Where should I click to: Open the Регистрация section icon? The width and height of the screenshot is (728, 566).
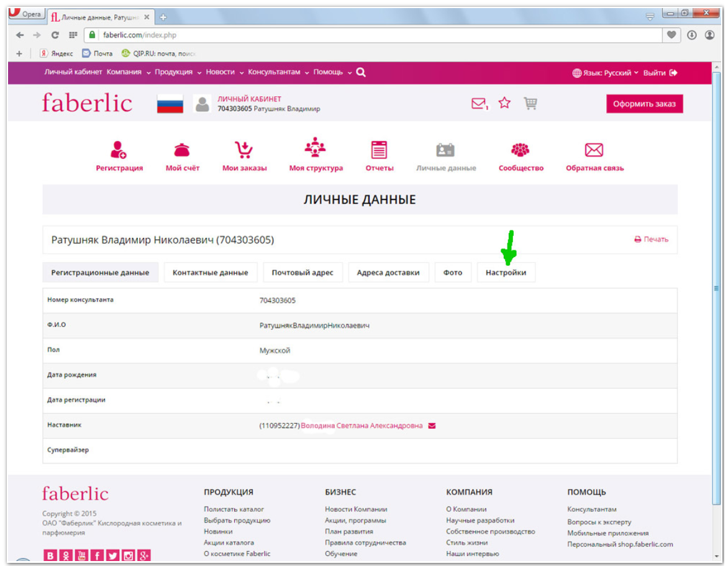coord(119,150)
